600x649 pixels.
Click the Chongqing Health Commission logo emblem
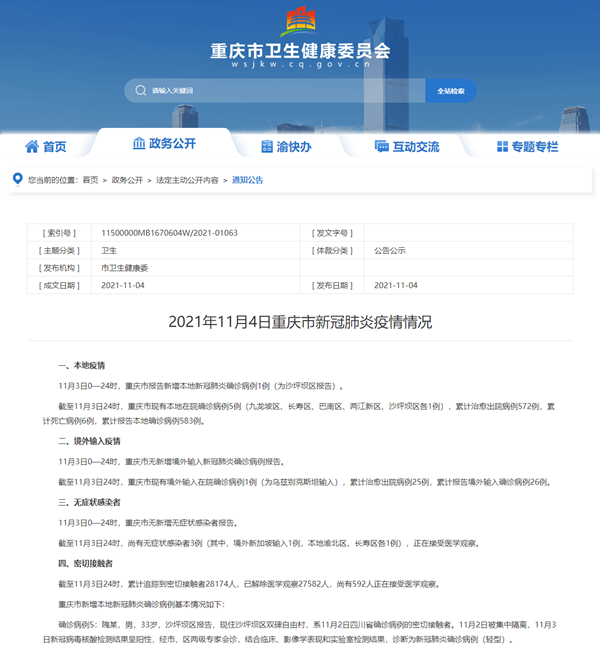click(299, 20)
